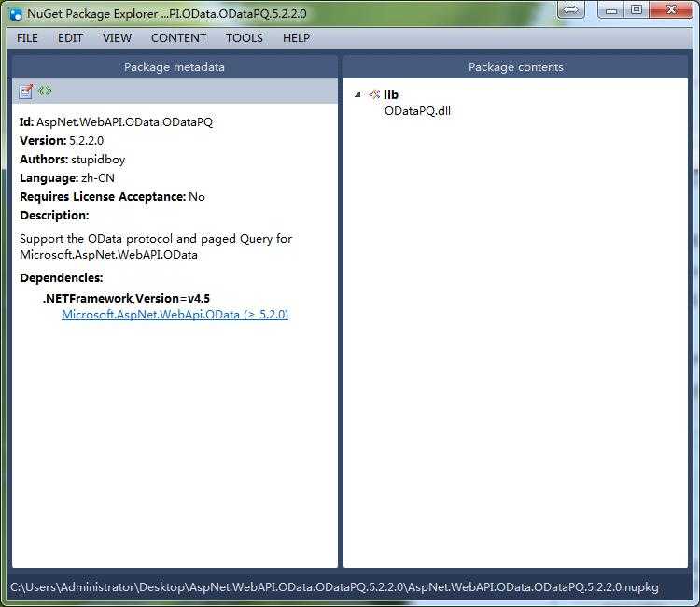Collapse the lib folder tree node
Viewport: 700px width, 607px height.
(x=357, y=94)
